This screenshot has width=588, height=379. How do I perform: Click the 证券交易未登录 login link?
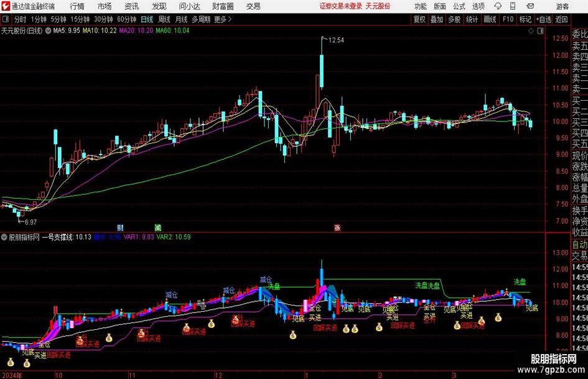pos(340,6)
